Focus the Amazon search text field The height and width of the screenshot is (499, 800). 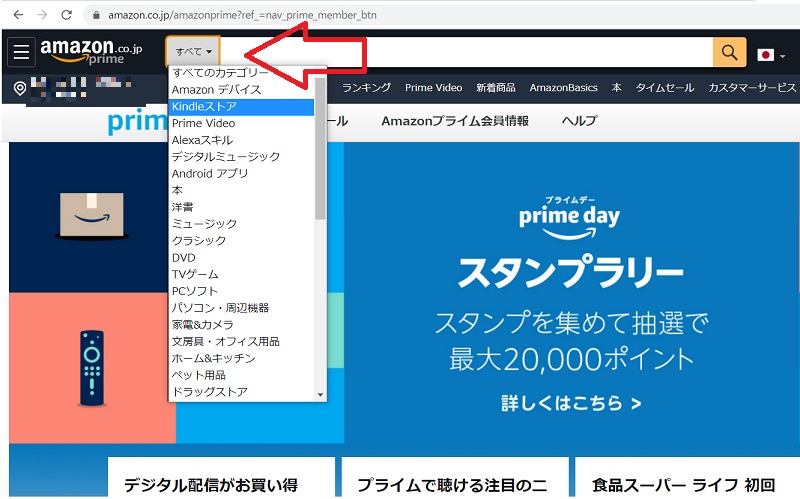pos(466,52)
